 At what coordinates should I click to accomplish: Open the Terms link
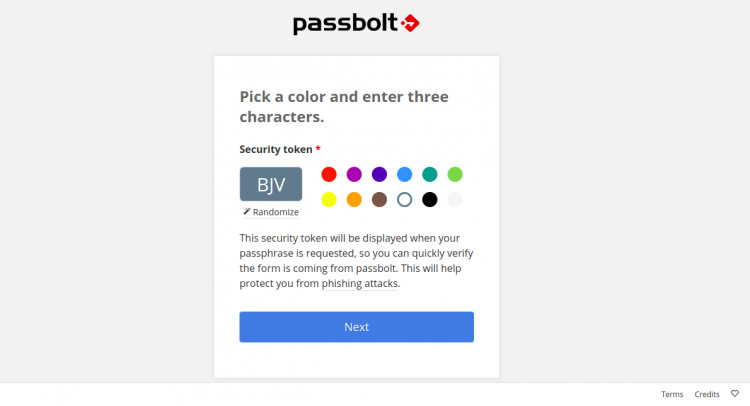tap(672, 394)
